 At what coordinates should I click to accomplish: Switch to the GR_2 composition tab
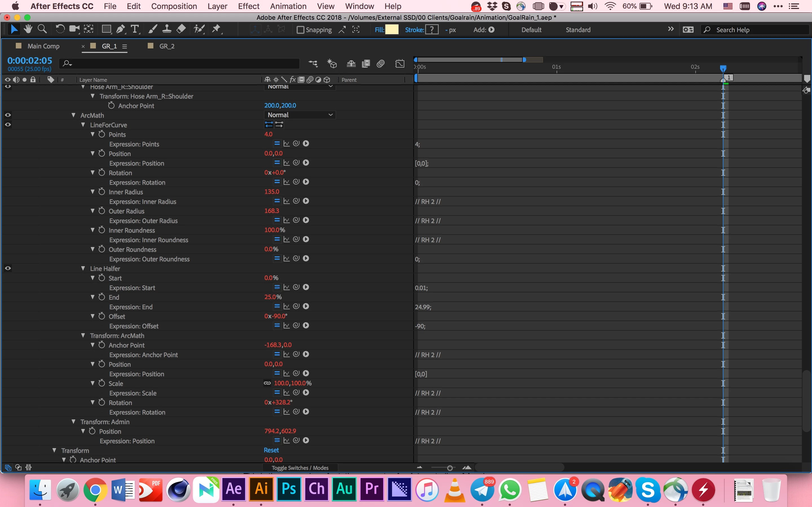[166, 46]
